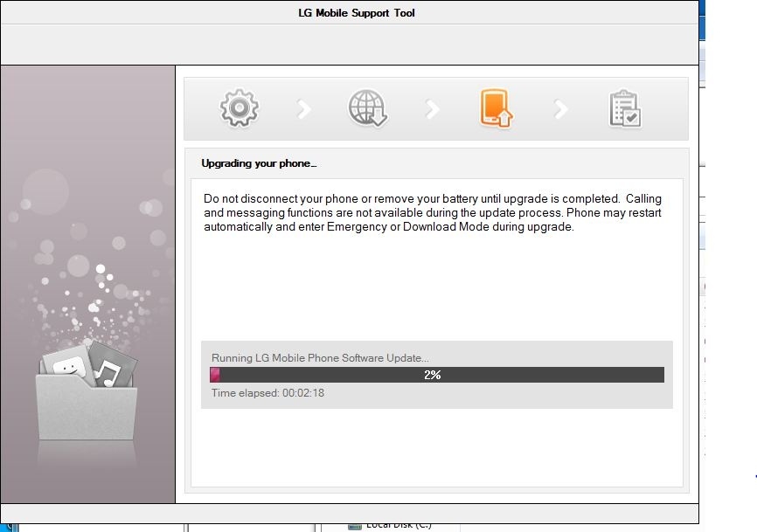Image resolution: width=757 pixels, height=532 pixels.
Task: Click the Do not disconnect warning paragraph
Action: click(x=432, y=212)
